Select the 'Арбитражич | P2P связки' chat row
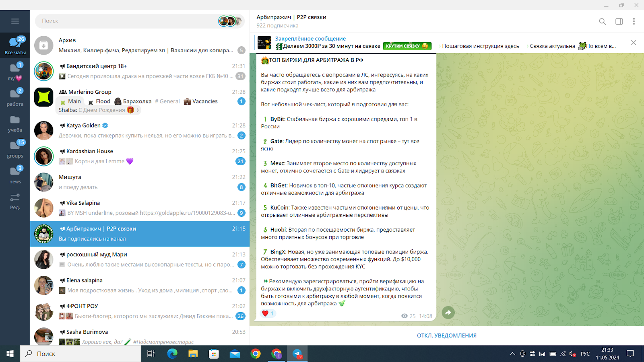 point(140,234)
